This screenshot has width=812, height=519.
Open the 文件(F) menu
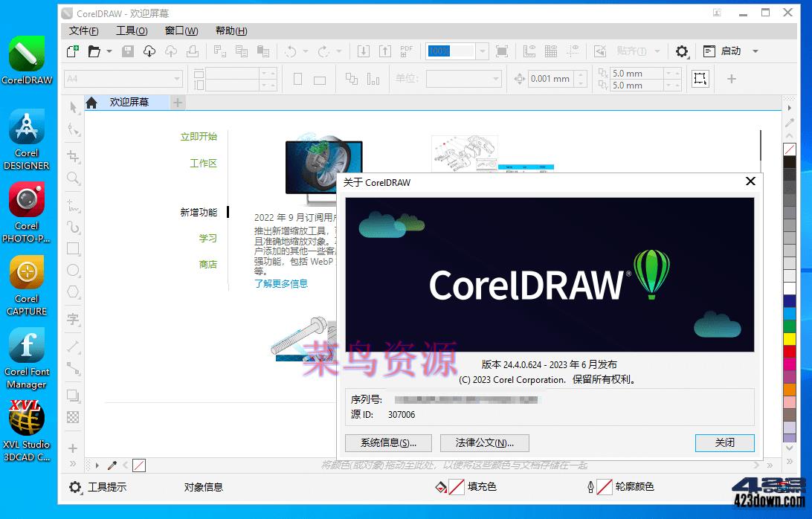pos(83,30)
